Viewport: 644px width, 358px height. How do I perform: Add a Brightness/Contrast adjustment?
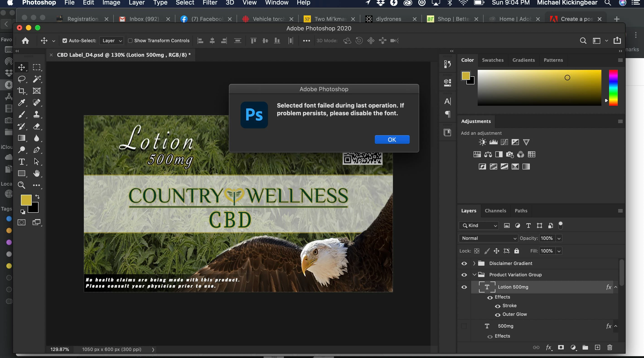click(482, 142)
